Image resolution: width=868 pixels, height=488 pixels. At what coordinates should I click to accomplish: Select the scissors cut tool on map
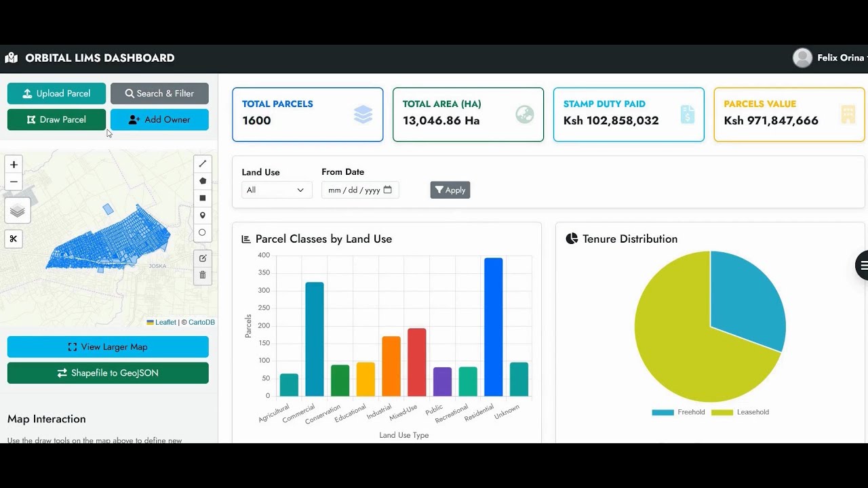(x=14, y=239)
